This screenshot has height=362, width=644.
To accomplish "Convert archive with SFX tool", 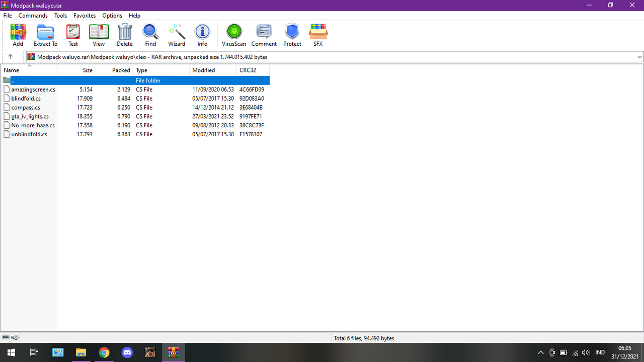I will (318, 35).
